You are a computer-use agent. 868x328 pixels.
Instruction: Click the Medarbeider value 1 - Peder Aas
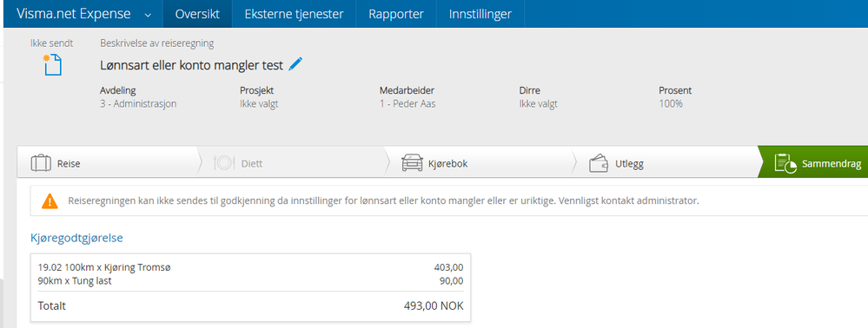coord(407,103)
